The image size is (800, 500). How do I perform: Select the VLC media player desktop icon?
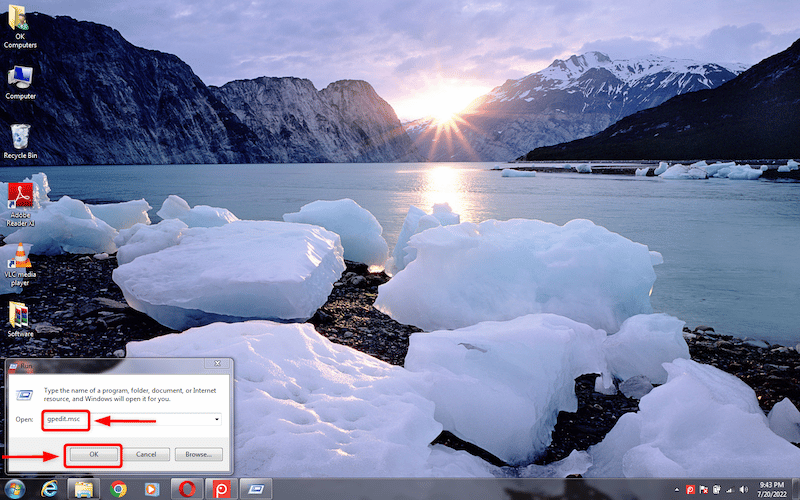click(20, 265)
